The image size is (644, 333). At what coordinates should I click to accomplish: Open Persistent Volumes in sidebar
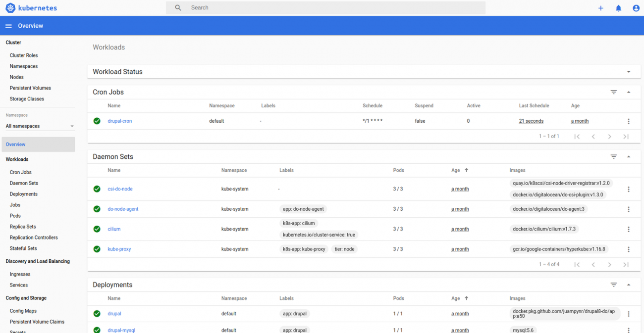coord(30,88)
